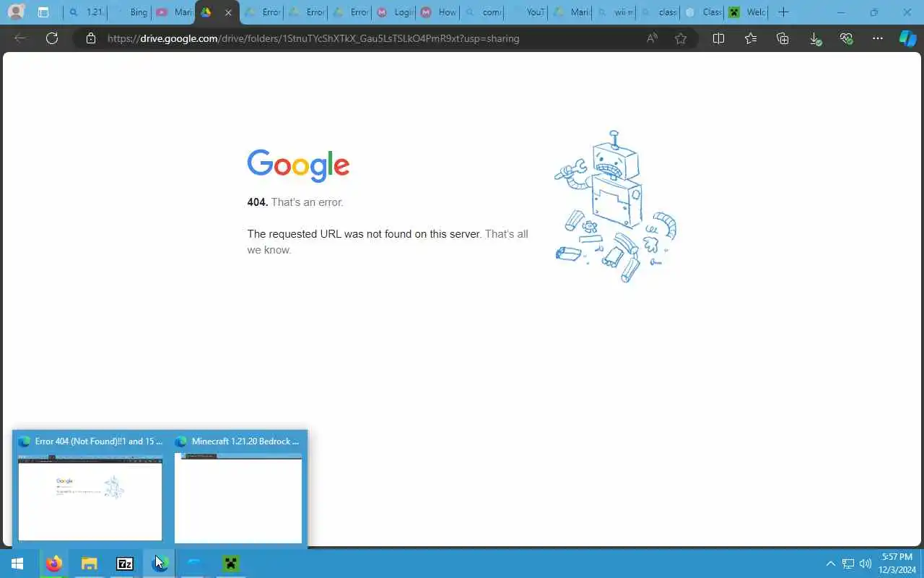Switch to the YouT tab
924x578 pixels.
click(526, 12)
